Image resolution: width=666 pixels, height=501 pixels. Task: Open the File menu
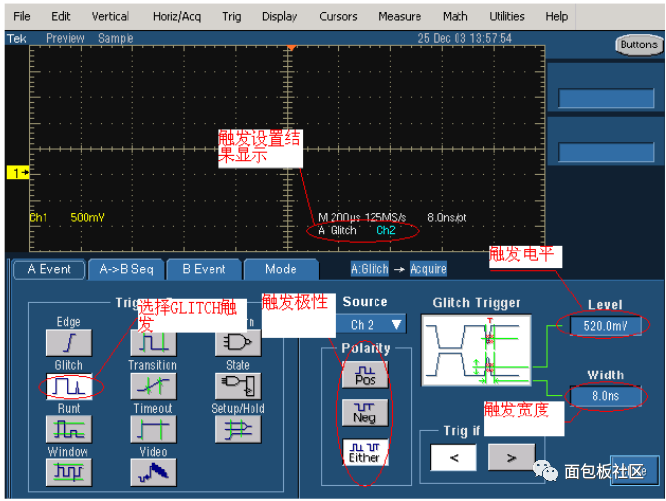click(22, 17)
